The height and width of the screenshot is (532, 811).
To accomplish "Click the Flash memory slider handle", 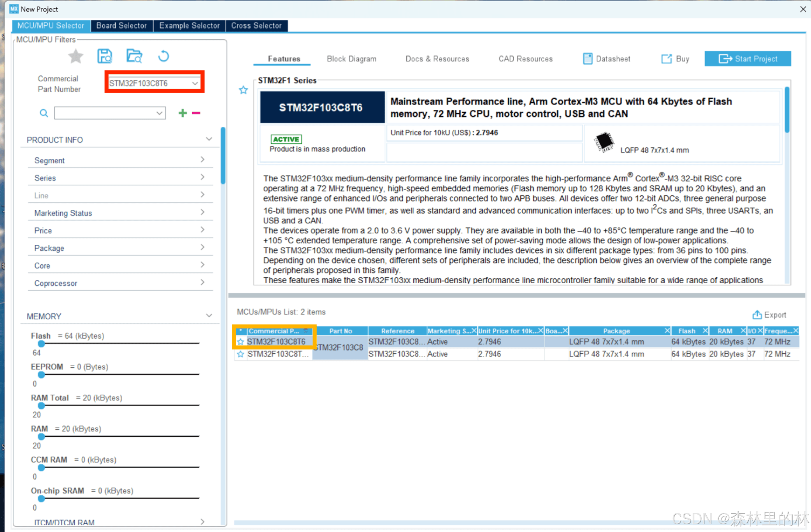I will click(x=41, y=344).
